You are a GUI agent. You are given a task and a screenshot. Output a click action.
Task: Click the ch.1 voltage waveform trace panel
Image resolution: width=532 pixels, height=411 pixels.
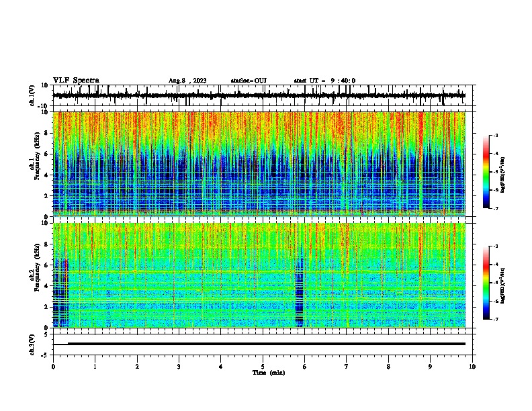click(x=262, y=95)
